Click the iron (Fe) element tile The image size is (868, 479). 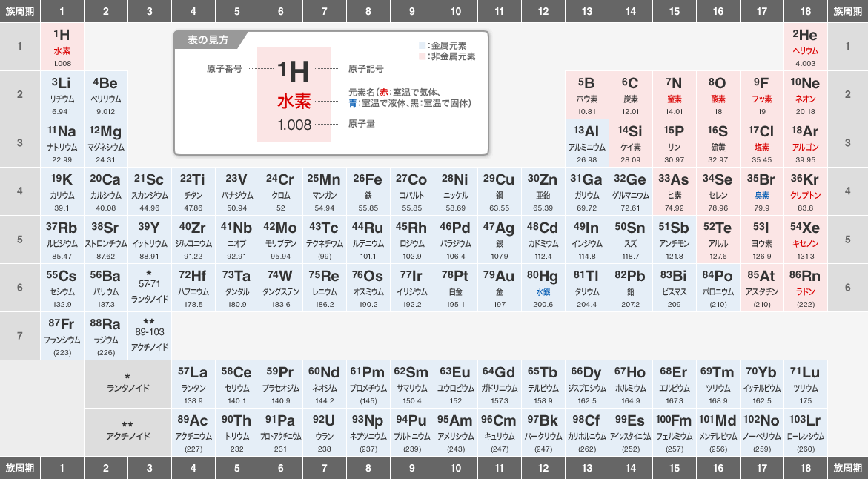pos(368,191)
